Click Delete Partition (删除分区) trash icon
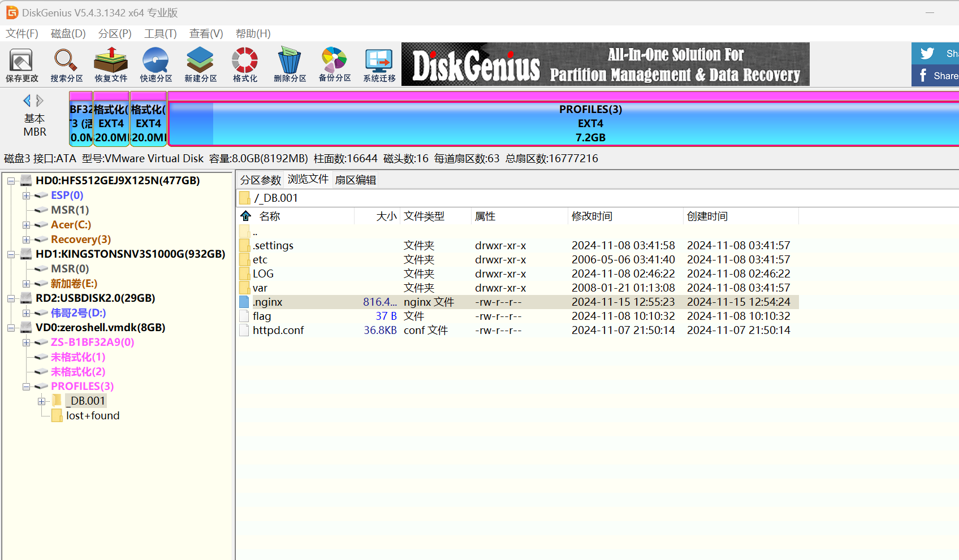Viewport: 959px width, 560px height. click(290, 65)
